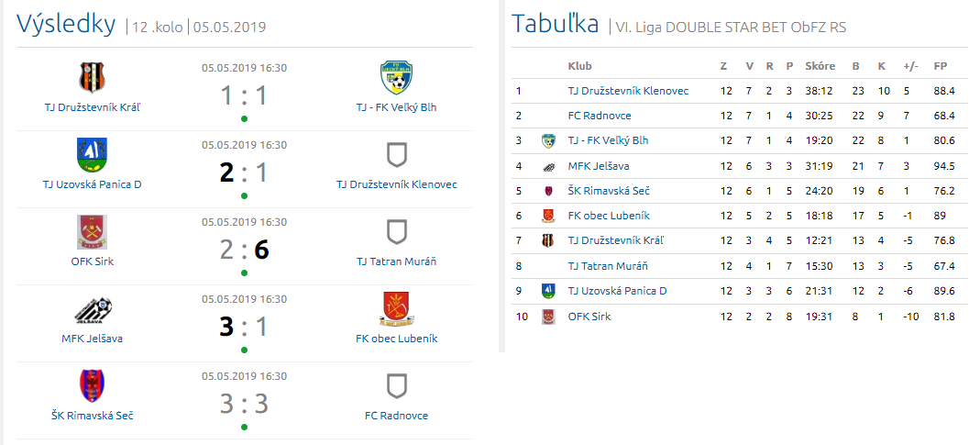Open the 3 : 3 match score

(244, 404)
